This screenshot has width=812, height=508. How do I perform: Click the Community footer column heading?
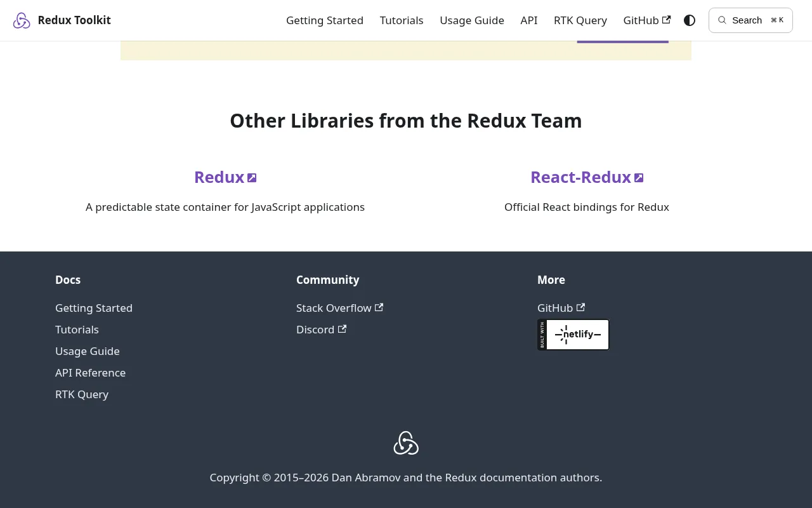click(327, 280)
